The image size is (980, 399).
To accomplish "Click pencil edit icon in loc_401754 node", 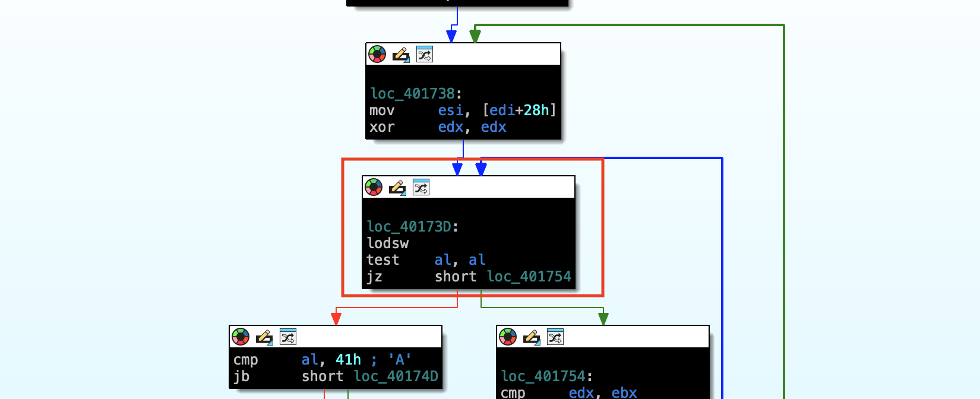I will coord(532,337).
